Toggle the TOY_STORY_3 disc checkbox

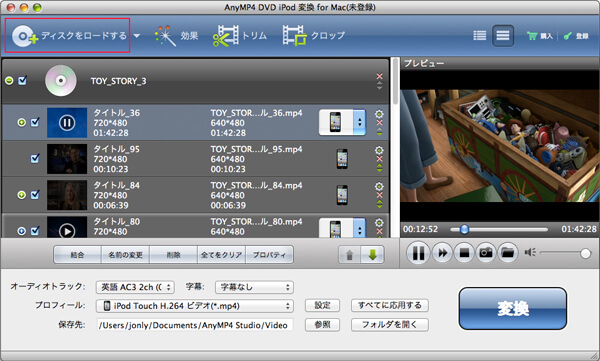pyautogui.click(x=23, y=80)
